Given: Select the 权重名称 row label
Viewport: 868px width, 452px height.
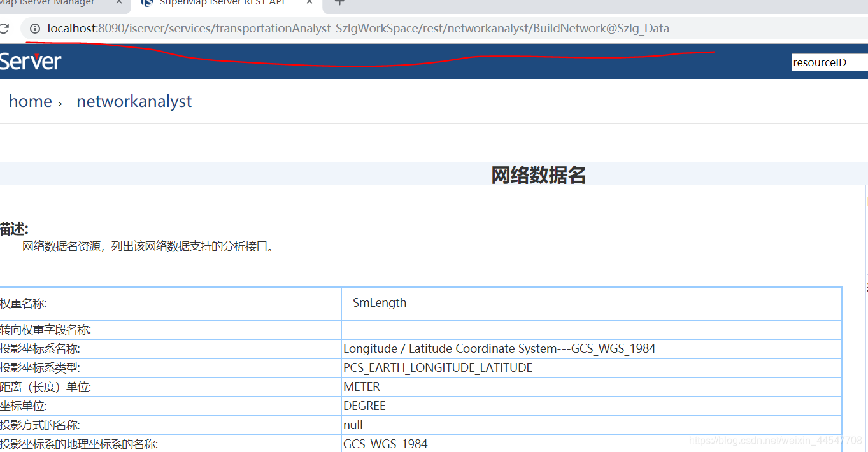Looking at the screenshot, I should [23, 304].
